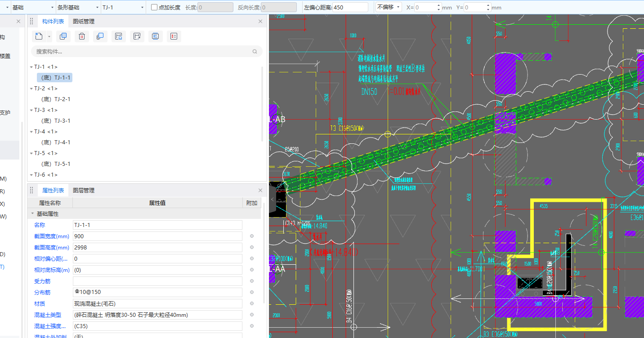Select the TJ-6 <1> tree row
This screenshot has height=338, width=644.
(x=46, y=175)
